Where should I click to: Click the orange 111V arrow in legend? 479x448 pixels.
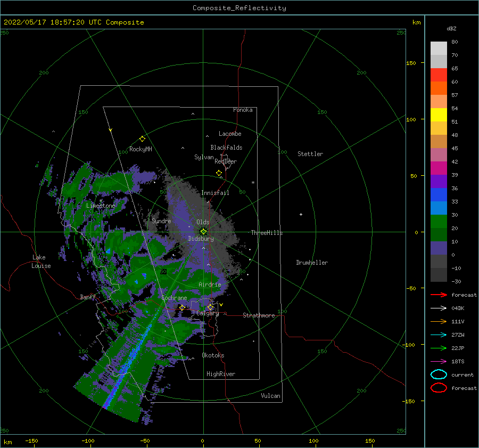[439, 321]
